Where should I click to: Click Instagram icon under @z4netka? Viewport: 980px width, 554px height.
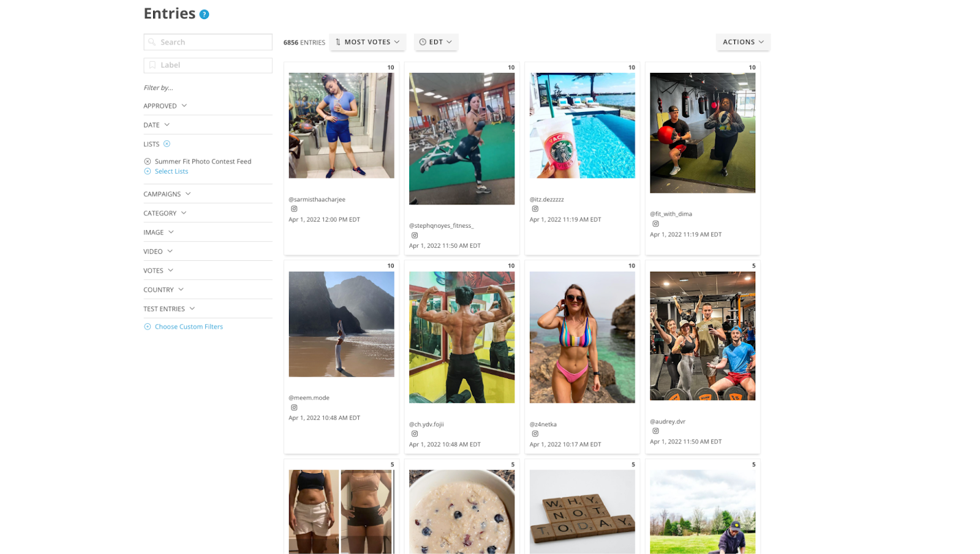[535, 433]
